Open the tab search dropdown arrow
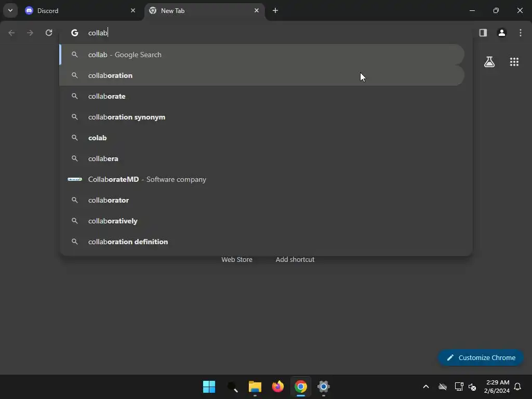 (10, 10)
